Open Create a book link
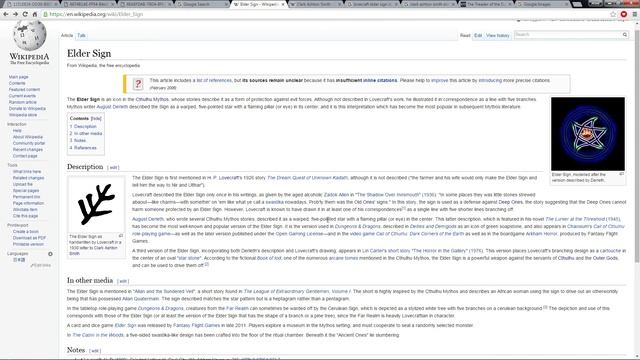Viewport: 640px width, 360px height. (x=26, y=231)
